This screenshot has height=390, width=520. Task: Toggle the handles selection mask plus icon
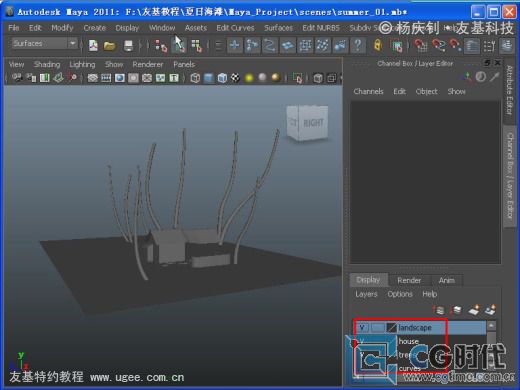tap(235, 45)
